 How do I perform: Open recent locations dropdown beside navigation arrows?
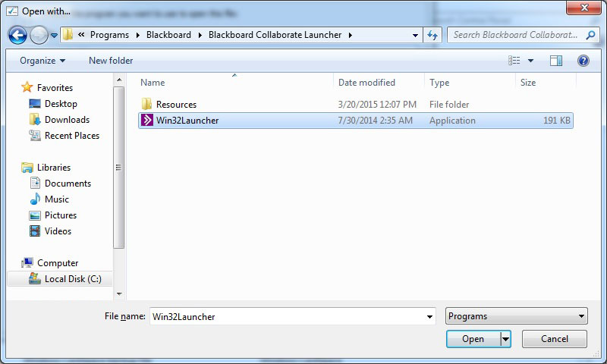[x=54, y=36]
